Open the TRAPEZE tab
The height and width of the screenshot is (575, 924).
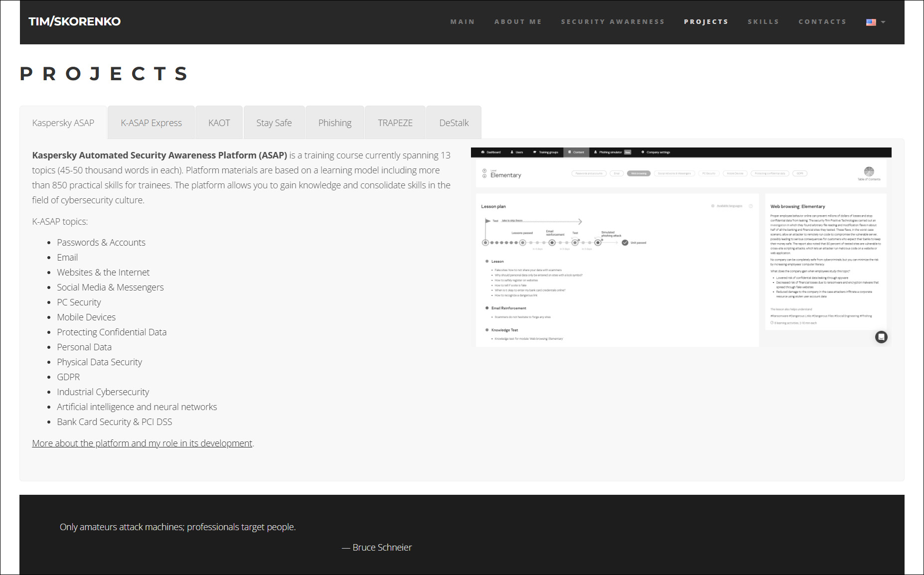click(x=395, y=123)
